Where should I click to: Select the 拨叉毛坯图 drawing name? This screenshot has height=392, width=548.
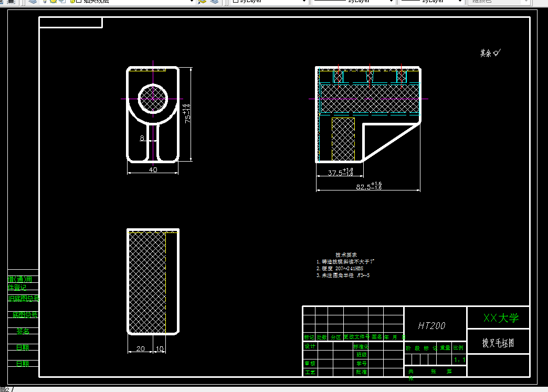[x=498, y=343]
